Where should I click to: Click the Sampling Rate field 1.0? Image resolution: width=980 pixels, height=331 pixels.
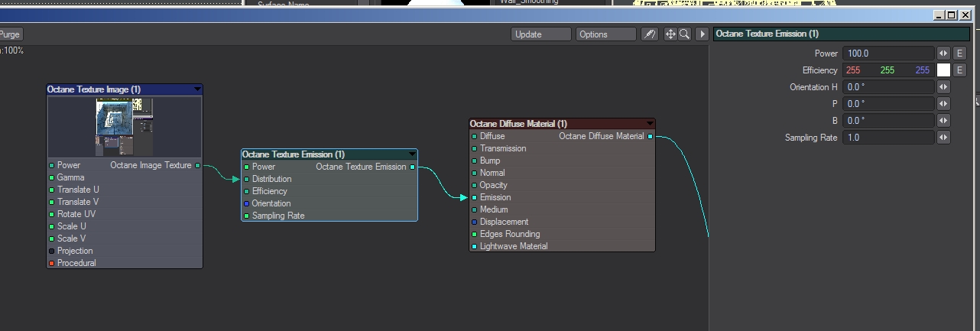[888, 138]
